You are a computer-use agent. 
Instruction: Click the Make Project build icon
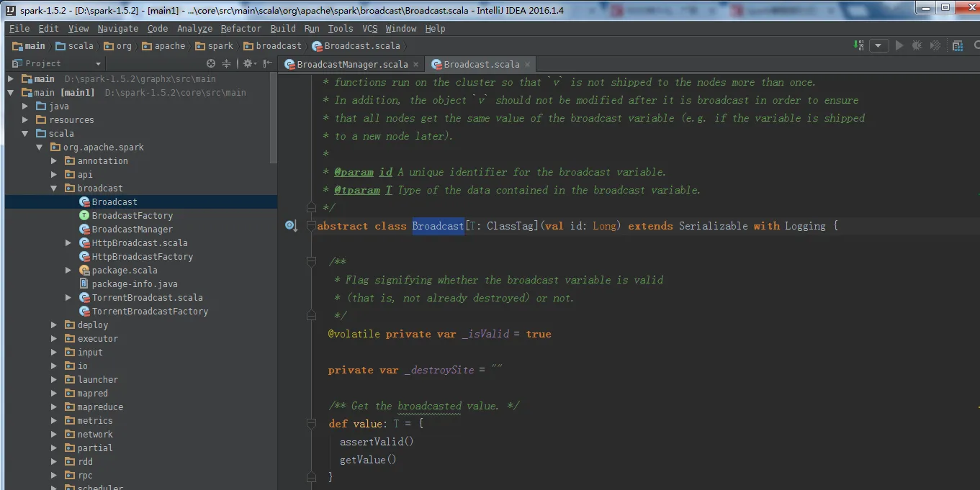click(859, 45)
